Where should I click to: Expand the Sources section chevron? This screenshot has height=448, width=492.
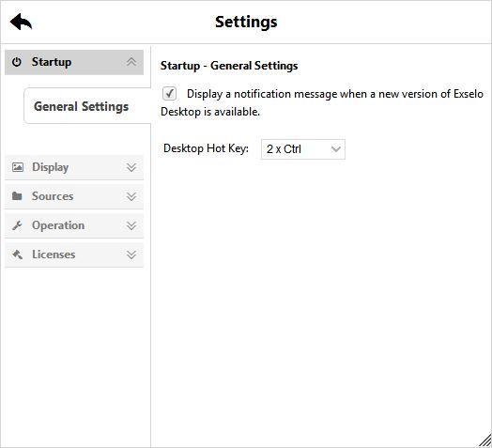coord(131,196)
